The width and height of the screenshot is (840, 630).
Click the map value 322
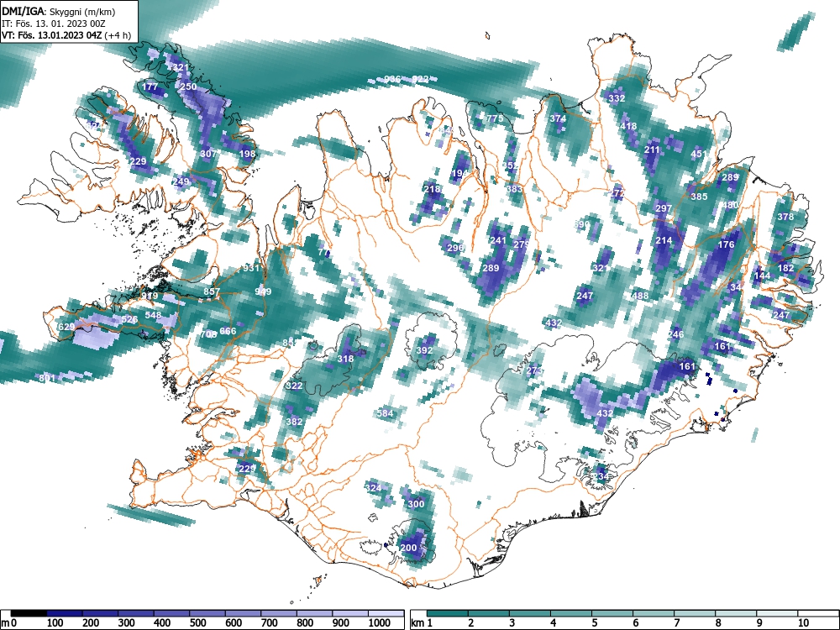point(295,386)
